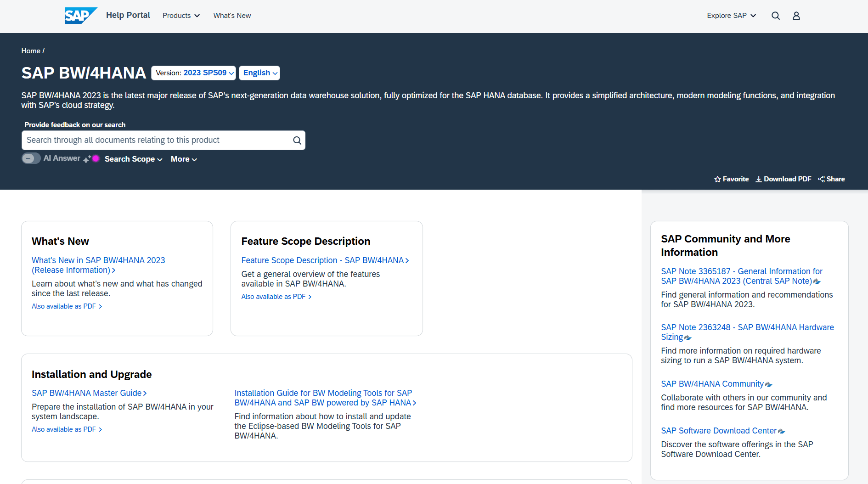Image resolution: width=868 pixels, height=484 pixels.
Task: Click the Home breadcrumb link
Action: pyautogui.click(x=31, y=51)
